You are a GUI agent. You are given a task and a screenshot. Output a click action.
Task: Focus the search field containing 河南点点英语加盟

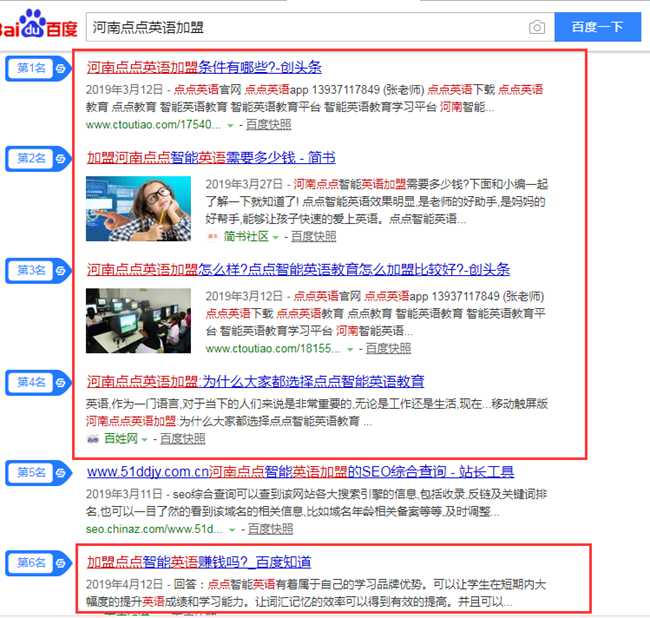pyautogui.click(x=300, y=27)
